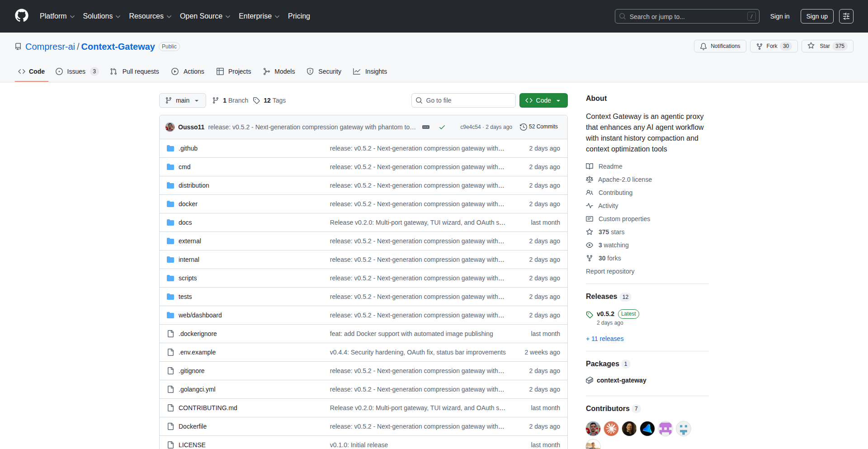
Task: Open the docs folder
Action: point(185,222)
